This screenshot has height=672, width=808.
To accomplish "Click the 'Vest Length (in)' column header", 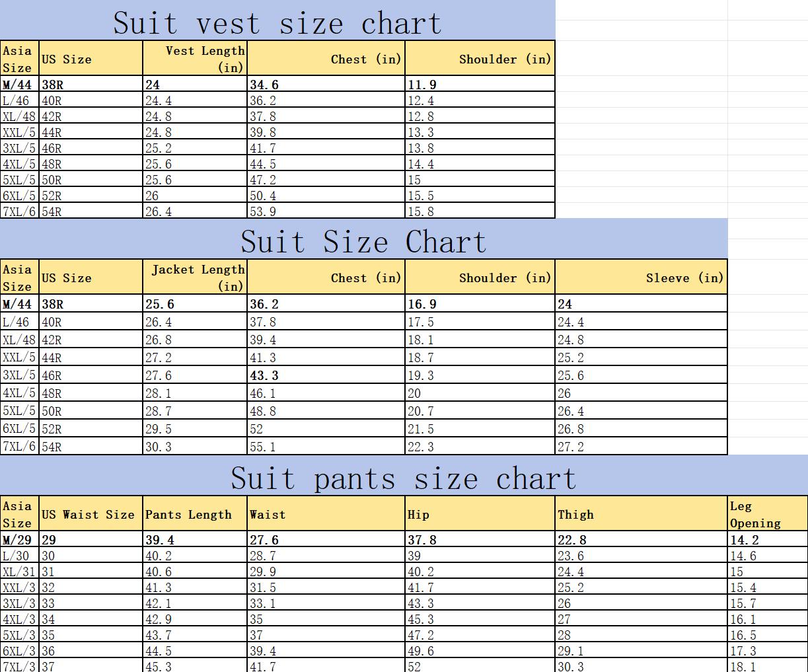I will [x=196, y=58].
